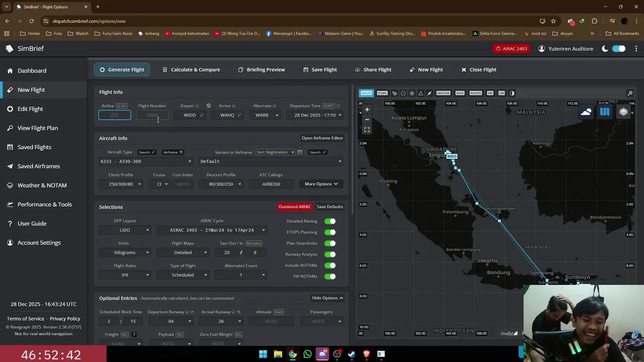The image size is (644, 362).
Task: Toggle Plan Stepclimbs switch
Action: click(x=330, y=243)
